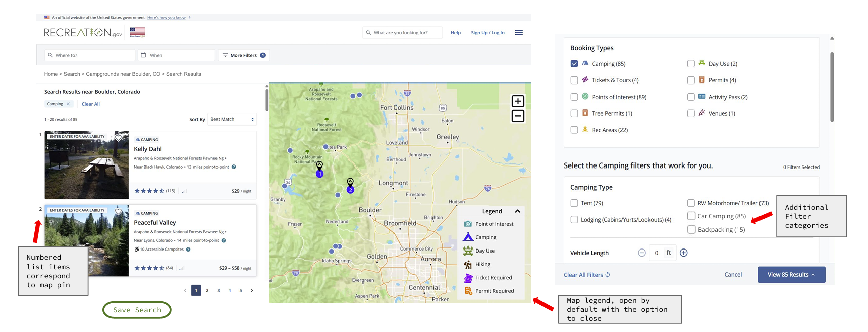The height and width of the screenshot is (332, 868).
Task: Click the Hiking legend icon
Action: click(x=468, y=264)
